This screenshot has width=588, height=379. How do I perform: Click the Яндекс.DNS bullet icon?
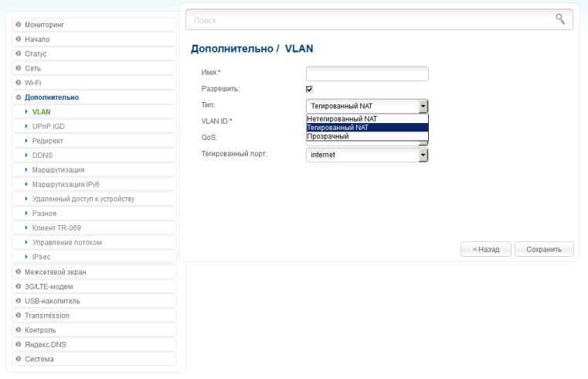click(18, 344)
